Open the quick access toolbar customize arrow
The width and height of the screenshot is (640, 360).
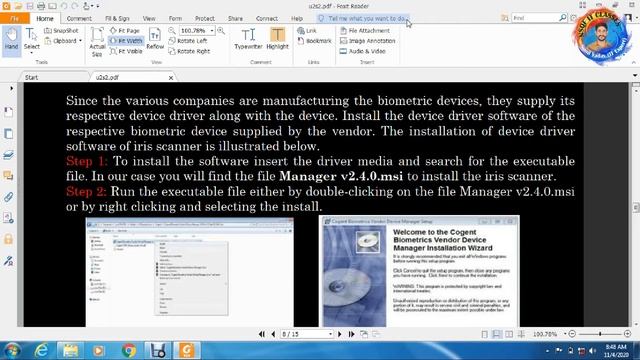point(98,6)
